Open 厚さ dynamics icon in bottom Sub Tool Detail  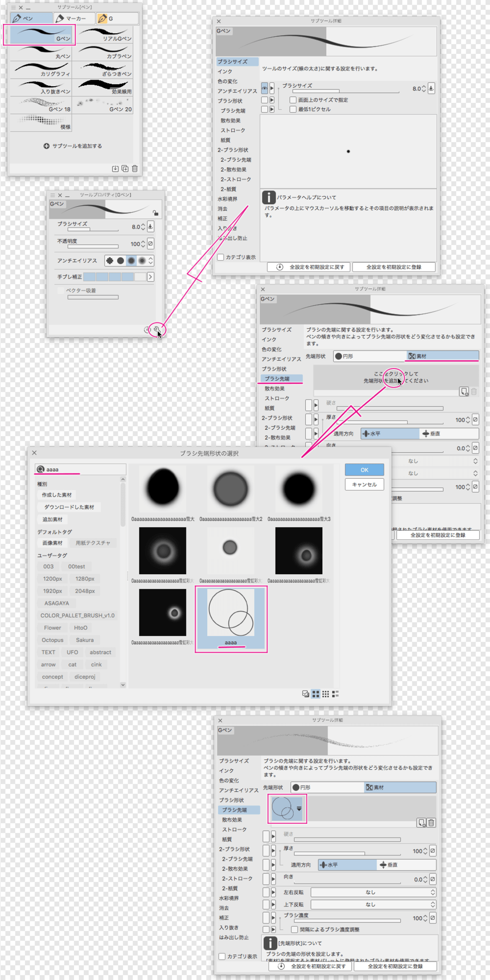[433, 851]
